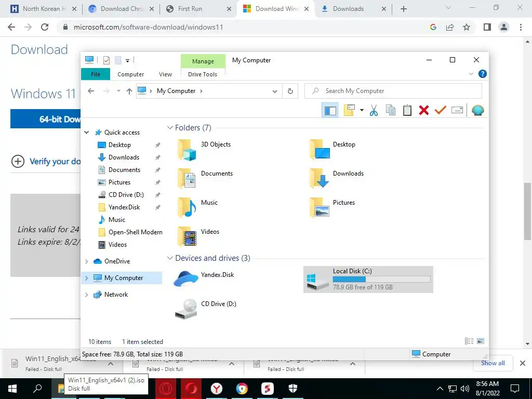Toggle Chrome side panel icon
The height and width of the screenshot is (399, 532).
pyautogui.click(x=487, y=27)
